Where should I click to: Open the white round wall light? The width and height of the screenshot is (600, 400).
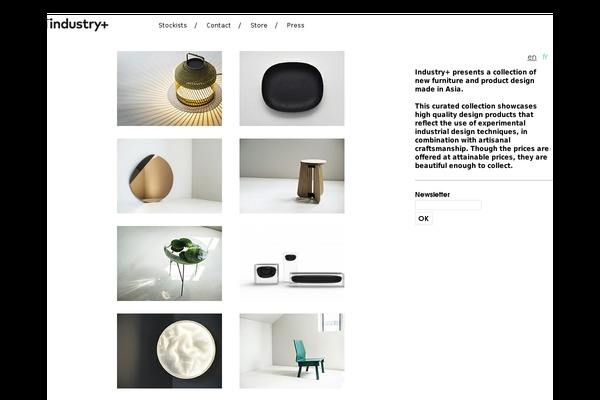point(170,351)
